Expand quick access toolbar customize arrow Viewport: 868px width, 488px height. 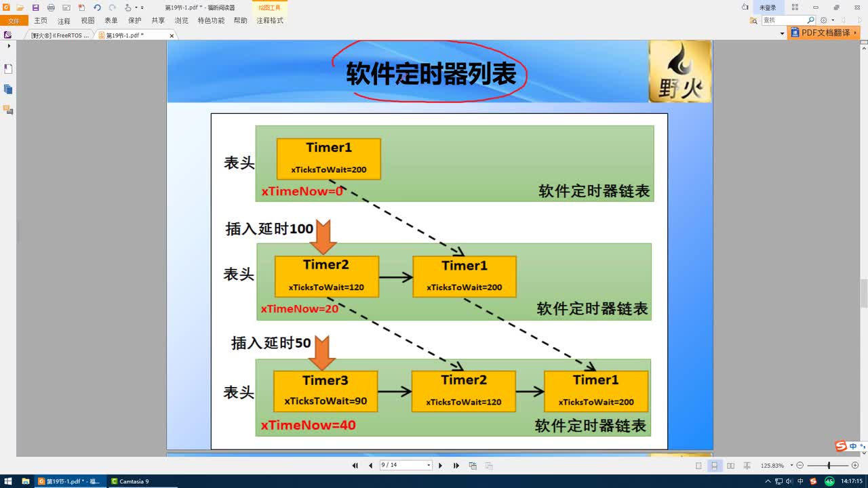(142, 7)
